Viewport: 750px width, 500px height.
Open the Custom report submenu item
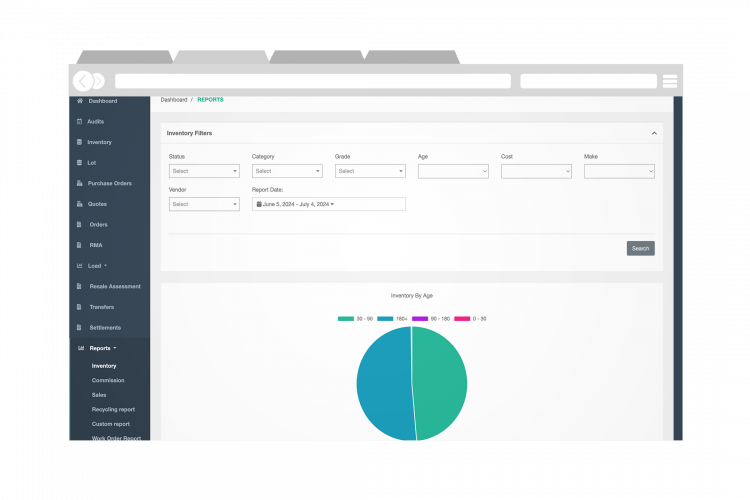[x=110, y=424]
